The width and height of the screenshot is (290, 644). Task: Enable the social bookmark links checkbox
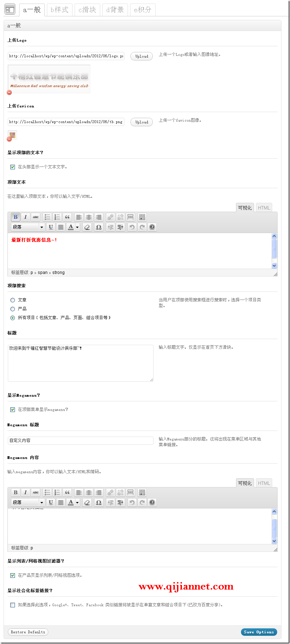[x=13, y=605]
